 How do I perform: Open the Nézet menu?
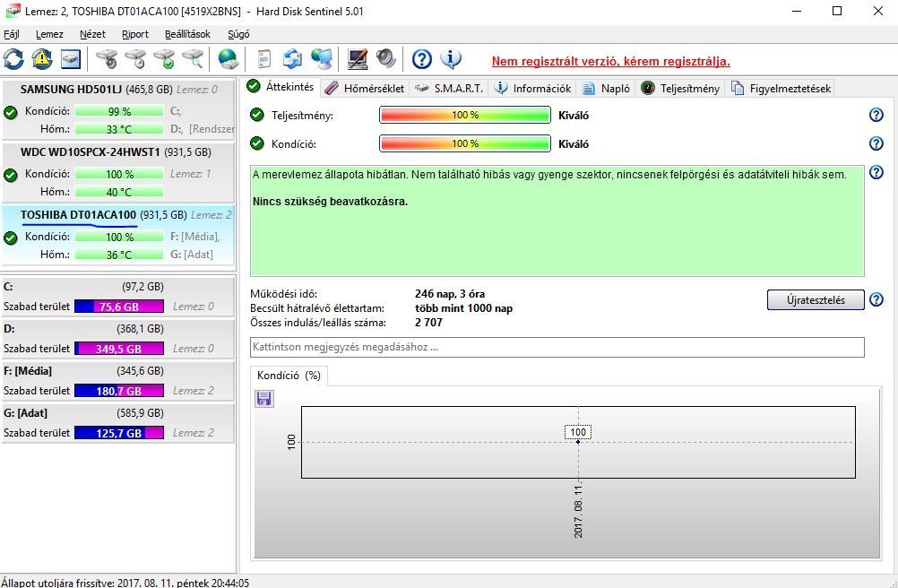92,34
